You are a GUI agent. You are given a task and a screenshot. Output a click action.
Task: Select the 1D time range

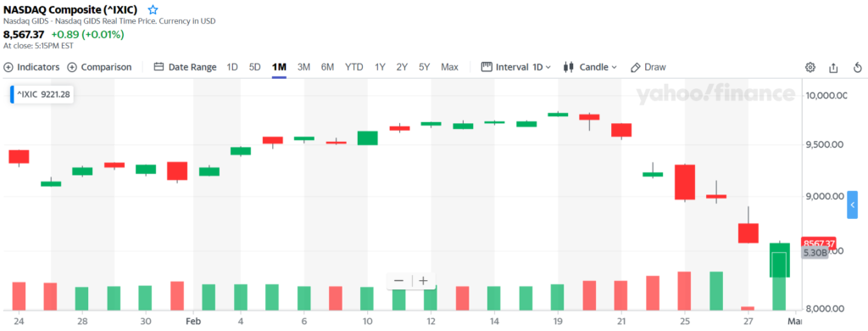coord(232,67)
